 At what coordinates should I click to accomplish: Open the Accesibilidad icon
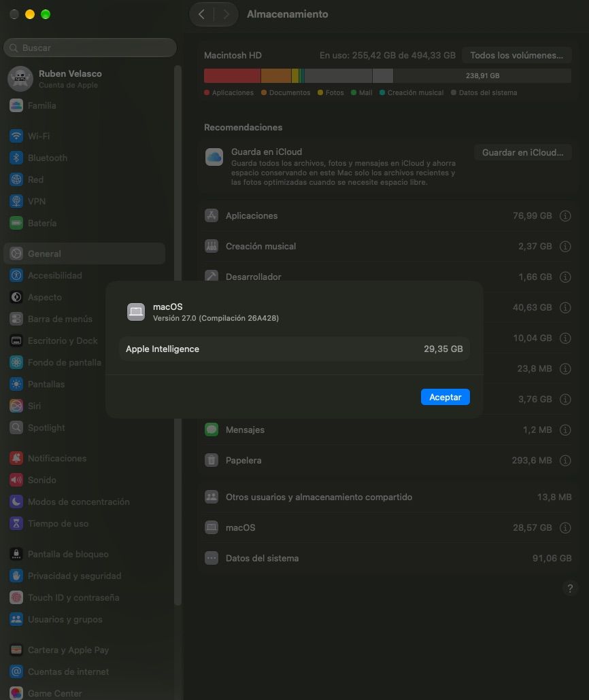click(16, 275)
